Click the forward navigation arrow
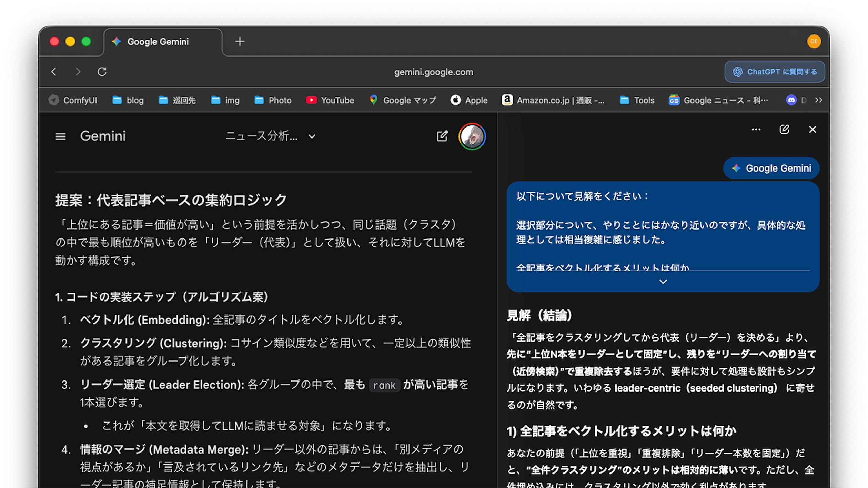Image resolution: width=868 pixels, height=488 pixels. pyautogui.click(x=78, y=72)
